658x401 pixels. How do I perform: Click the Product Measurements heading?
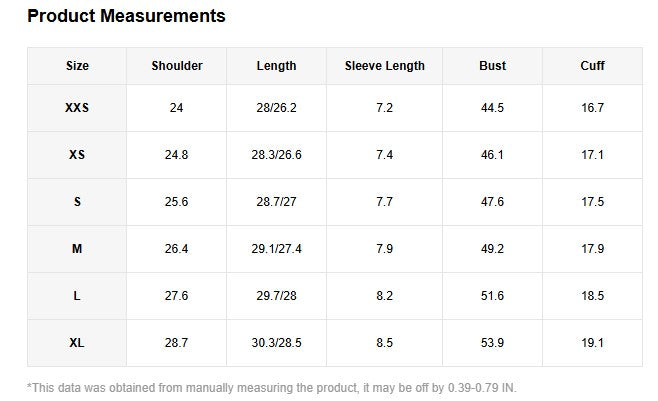126,16
